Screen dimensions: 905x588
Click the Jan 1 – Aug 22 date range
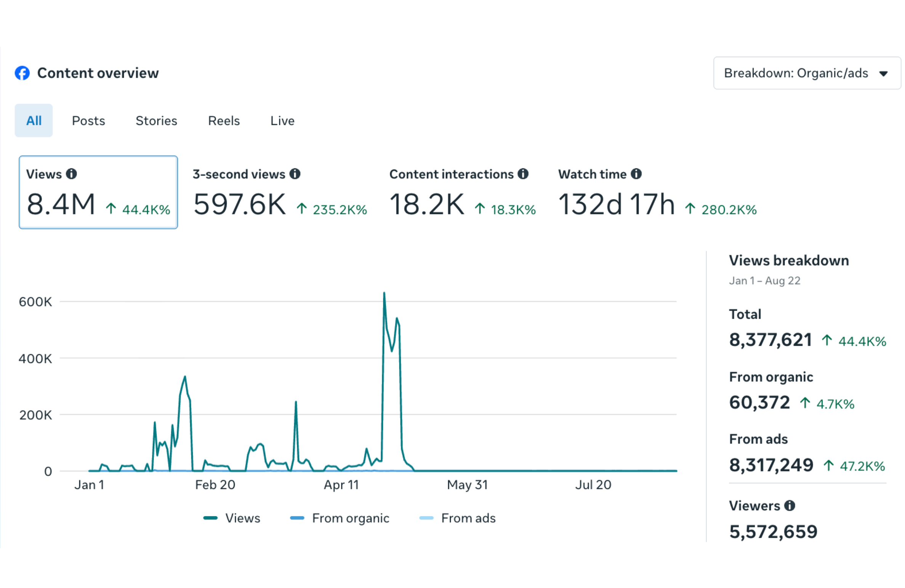click(764, 281)
